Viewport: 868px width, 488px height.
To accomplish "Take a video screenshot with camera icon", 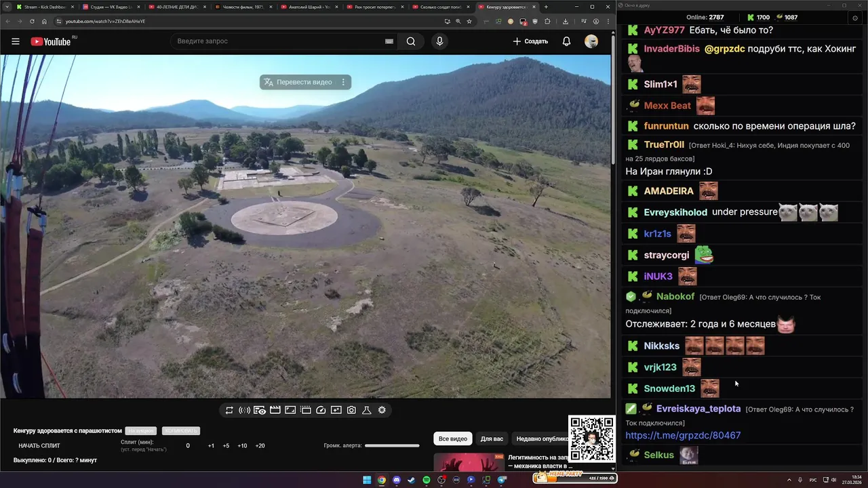I will pos(351,410).
